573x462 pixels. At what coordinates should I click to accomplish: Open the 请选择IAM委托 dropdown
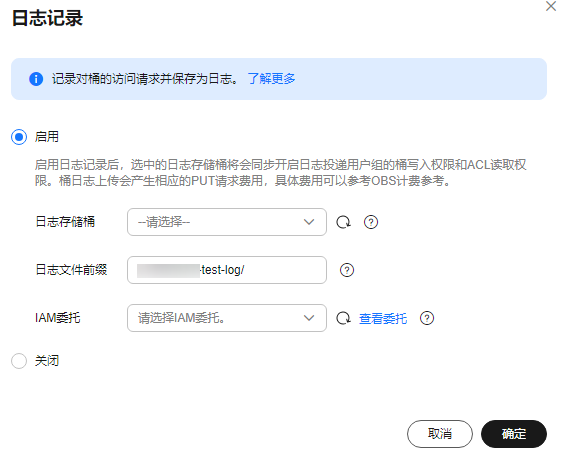point(227,318)
